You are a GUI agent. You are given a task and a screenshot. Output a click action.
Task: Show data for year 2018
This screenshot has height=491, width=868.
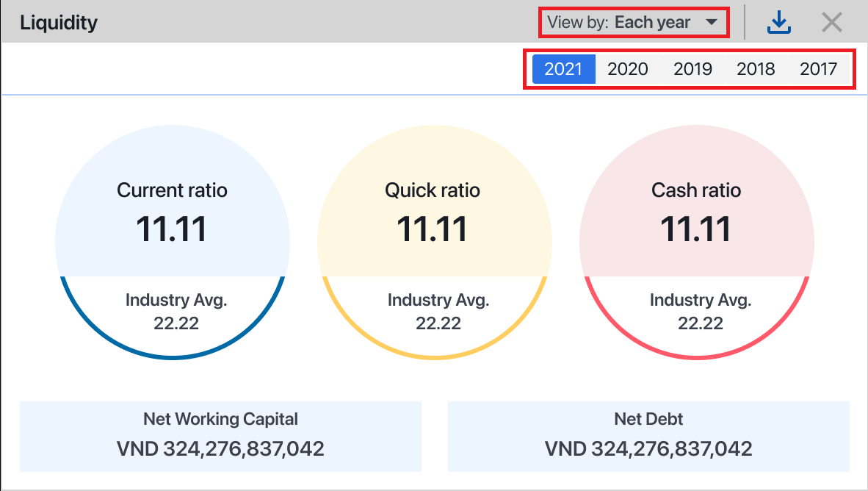click(756, 69)
